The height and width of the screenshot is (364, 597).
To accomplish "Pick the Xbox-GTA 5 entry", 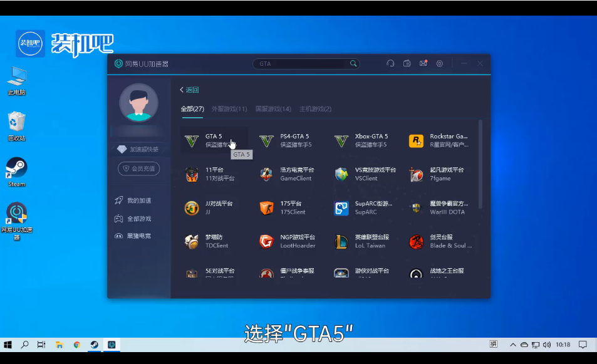I will [363, 140].
